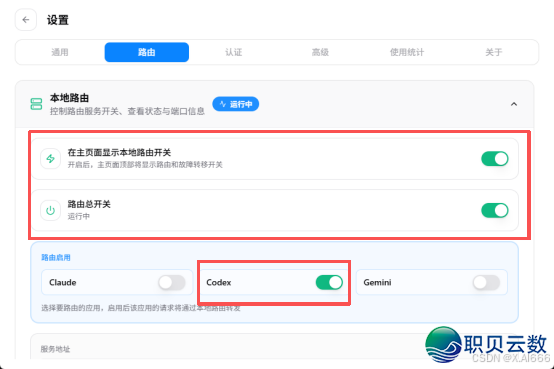Click the 服务地址 label
554x369 pixels.
[55, 349]
